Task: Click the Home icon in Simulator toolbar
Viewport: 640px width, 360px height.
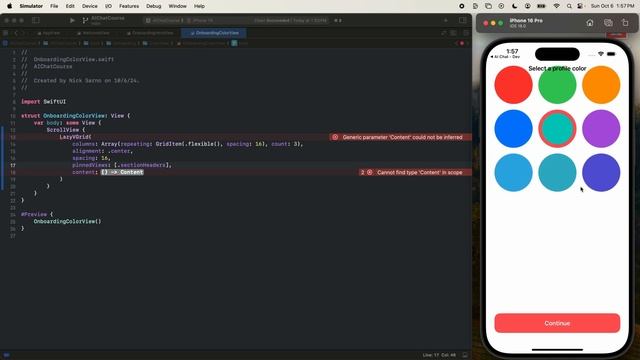Action: pyautogui.click(x=590, y=23)
